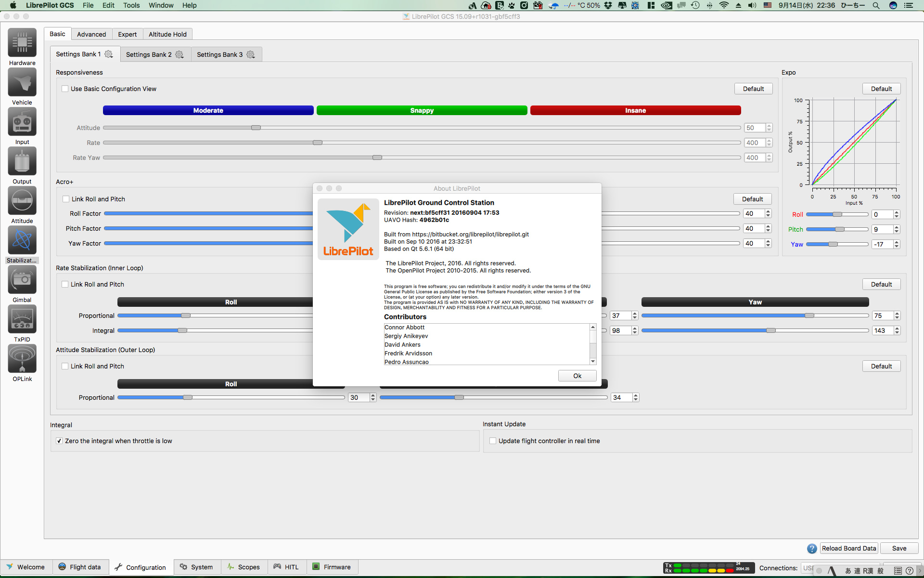Click the gear icon on Settings Bank 2
The image size is (924, 578).
180,54
